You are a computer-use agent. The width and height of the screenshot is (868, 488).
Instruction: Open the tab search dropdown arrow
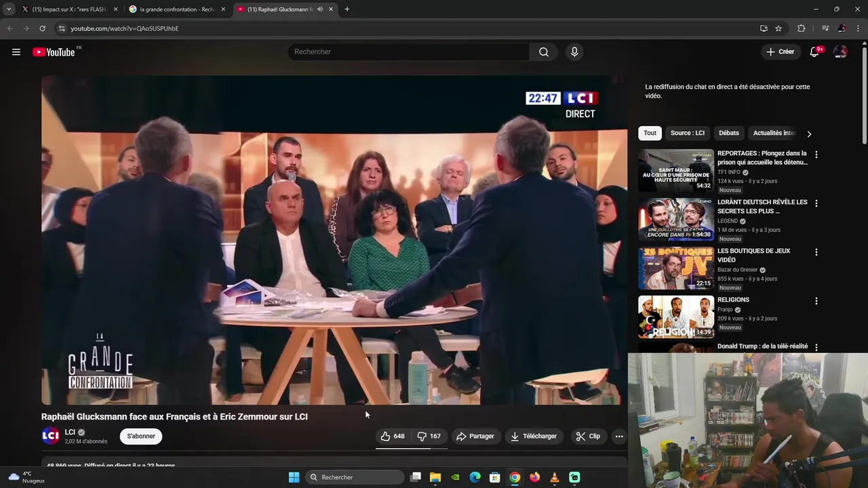point(9,9)
